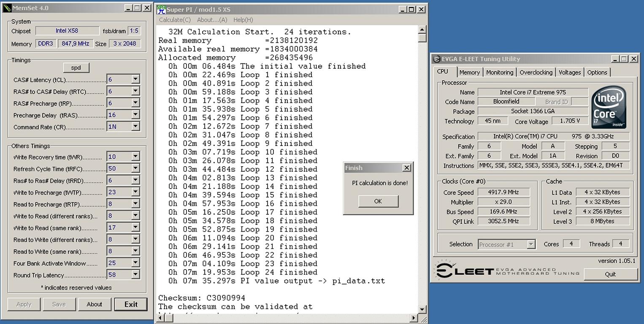The height and width of the screenshot is (324, 644).
Task: Open RAS# to CAS# Delay dropdown
Action: (x=135, y=91)
